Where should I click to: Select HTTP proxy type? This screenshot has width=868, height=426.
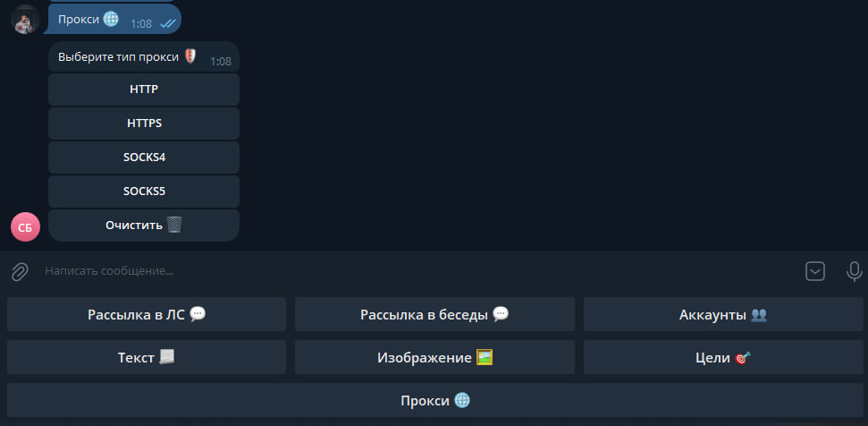coord(144,89)
